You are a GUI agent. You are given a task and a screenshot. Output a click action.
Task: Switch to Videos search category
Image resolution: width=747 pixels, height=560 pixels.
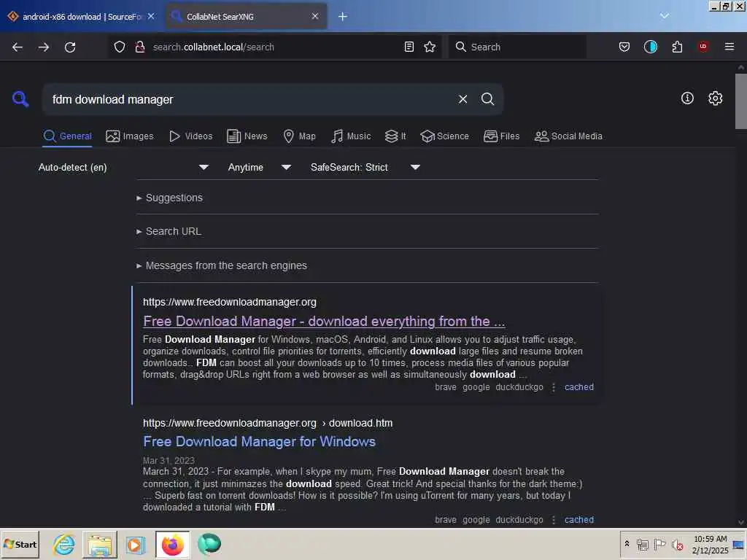[191, 136]
